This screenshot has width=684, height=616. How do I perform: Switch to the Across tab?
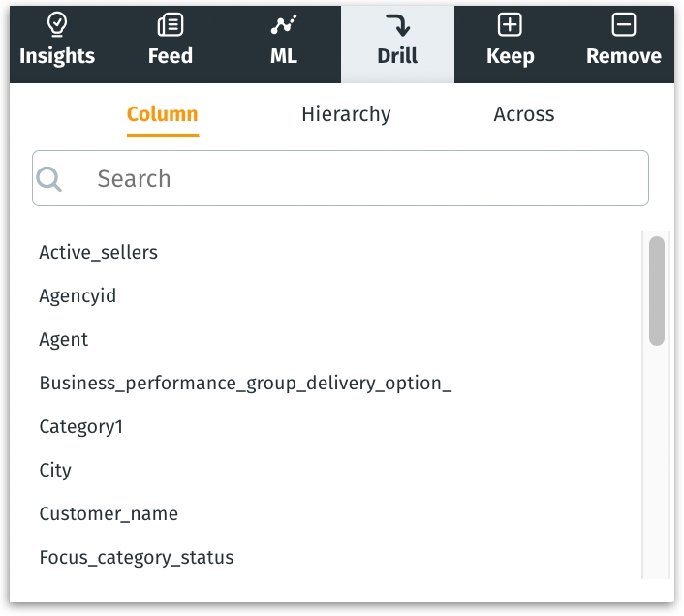click(x=524, y=114)
